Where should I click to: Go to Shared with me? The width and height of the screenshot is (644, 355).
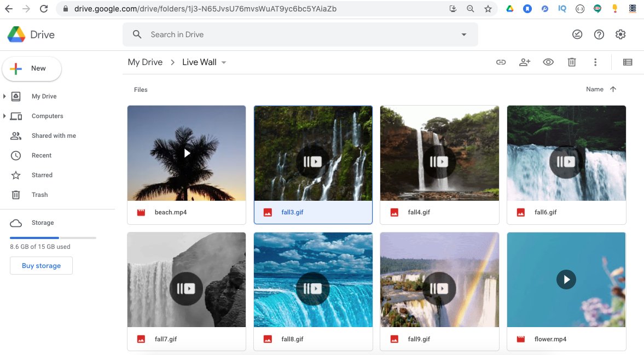coord(54,136)
